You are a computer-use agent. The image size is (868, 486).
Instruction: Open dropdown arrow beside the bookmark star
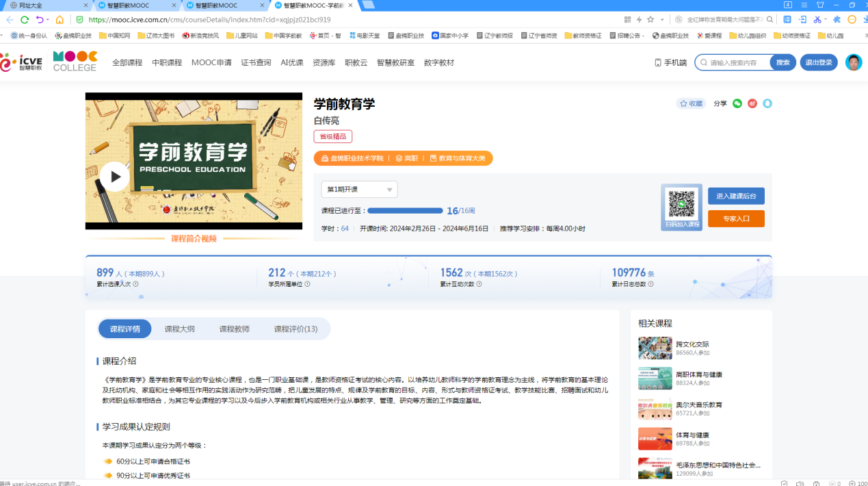tap(661, 20)
